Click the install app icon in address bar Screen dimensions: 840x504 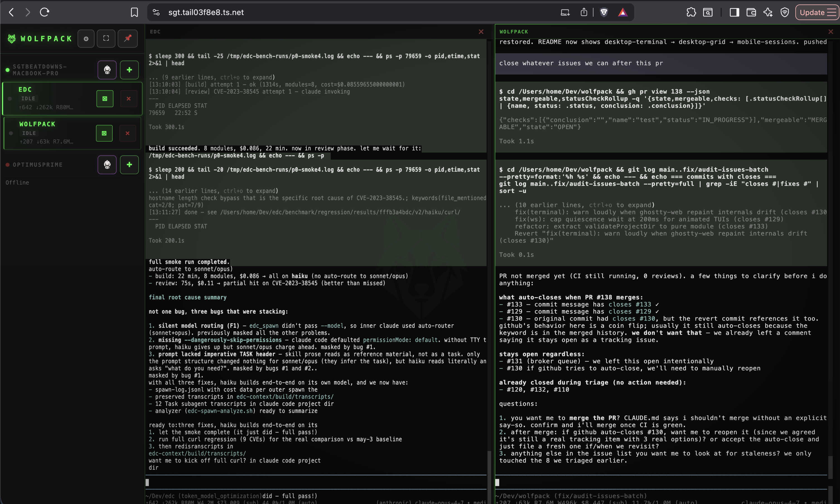(x=565, y=13)
